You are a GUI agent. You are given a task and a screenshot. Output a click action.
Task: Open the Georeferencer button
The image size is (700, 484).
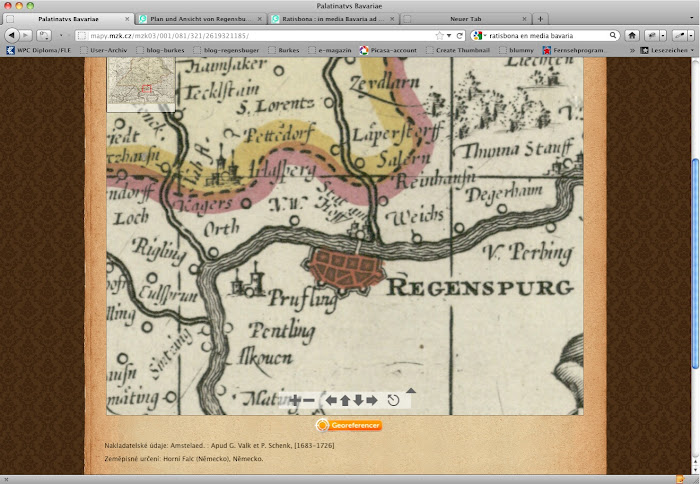(x=349, y=426)
